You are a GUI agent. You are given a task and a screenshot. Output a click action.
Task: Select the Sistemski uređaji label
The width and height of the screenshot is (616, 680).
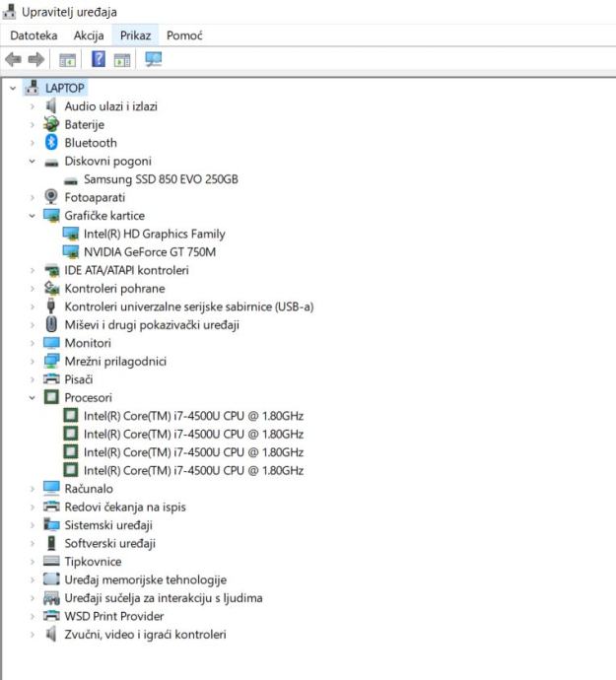point(108,525)
